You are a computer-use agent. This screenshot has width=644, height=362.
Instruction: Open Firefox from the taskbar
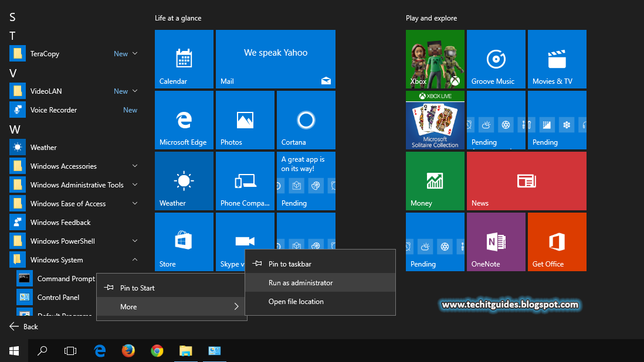(128, 350)
